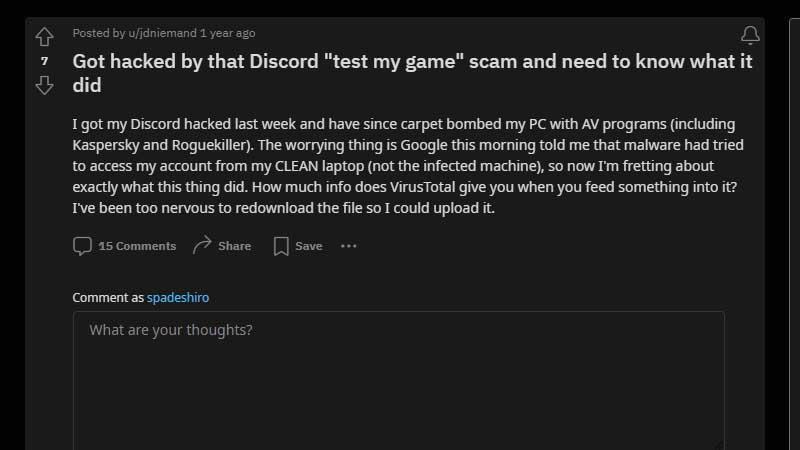Click the 'Save' text button

click(309, 246)
